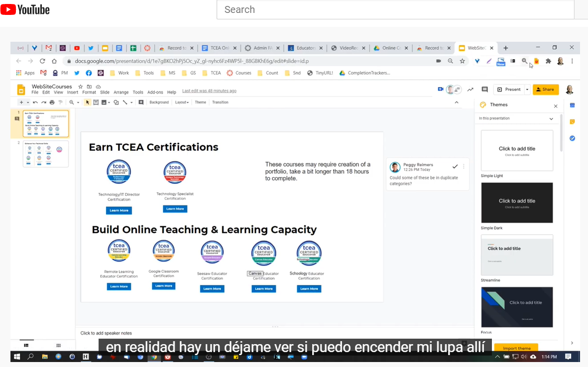The image size is (588, 367).
Task: Click the undo arrow in toolbar
Action: (x=35, y=102)
